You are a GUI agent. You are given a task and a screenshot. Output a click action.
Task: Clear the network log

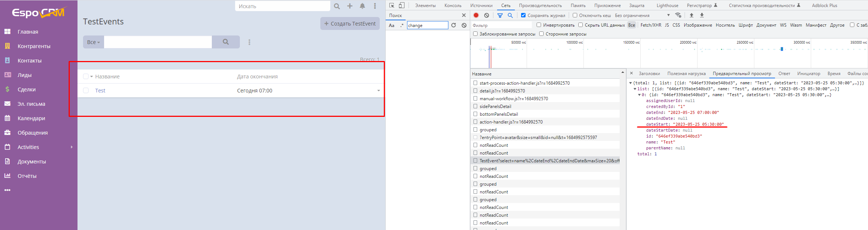[487, 15]
